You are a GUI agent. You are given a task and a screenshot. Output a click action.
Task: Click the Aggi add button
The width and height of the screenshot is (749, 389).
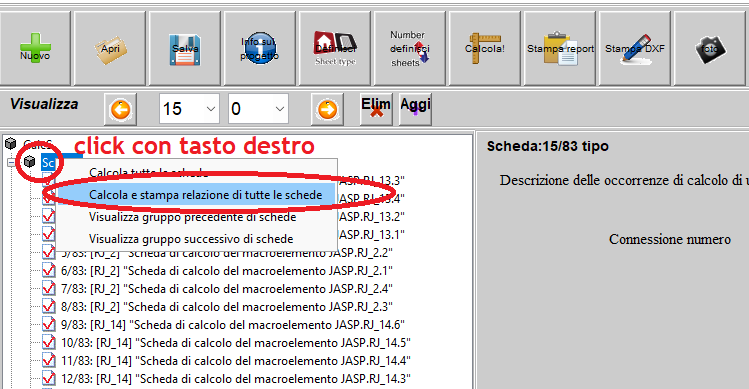click(415, 109)
